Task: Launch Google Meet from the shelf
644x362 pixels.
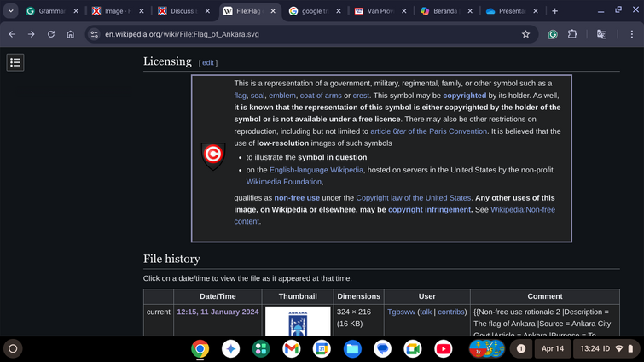Action: pos(413,349)
